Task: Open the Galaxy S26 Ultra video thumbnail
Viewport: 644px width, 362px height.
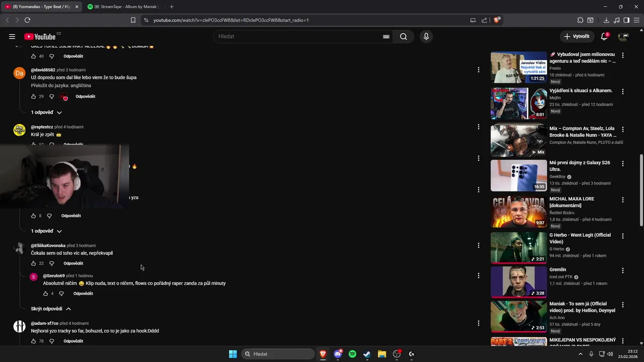Action: (x=519, y=175)
